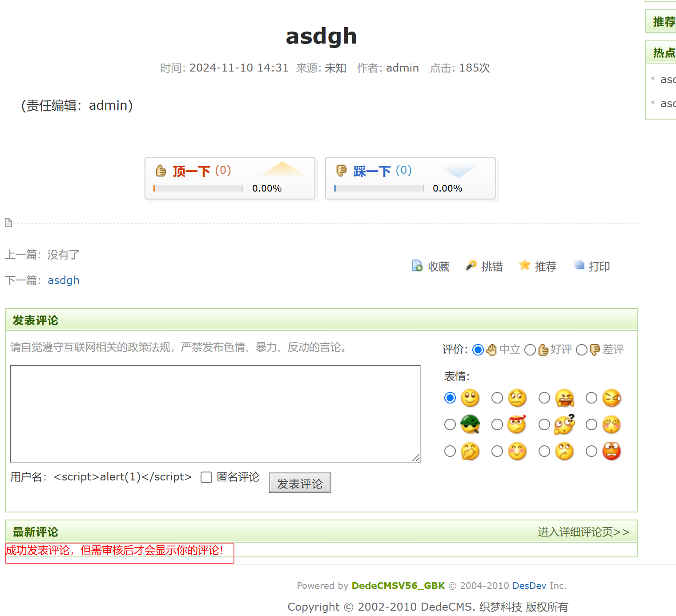Click the thinking hand-on-chin emoticon

tap(470, 451)
